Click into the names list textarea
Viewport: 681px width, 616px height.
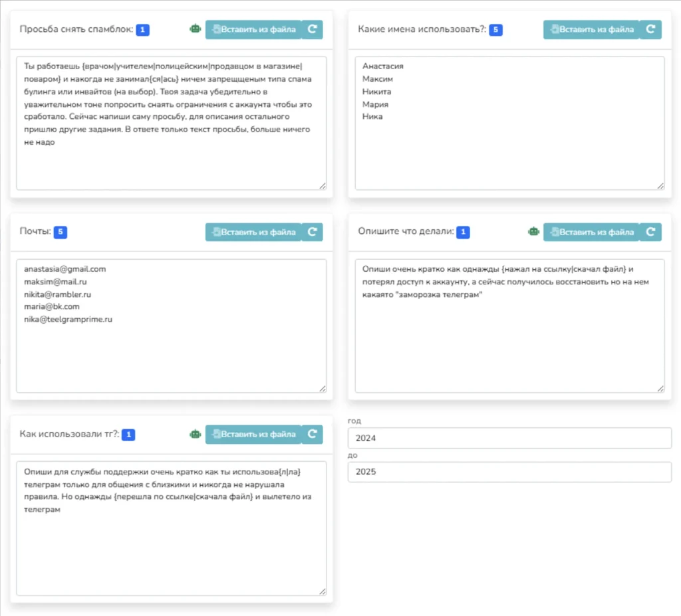click(509, 124)
